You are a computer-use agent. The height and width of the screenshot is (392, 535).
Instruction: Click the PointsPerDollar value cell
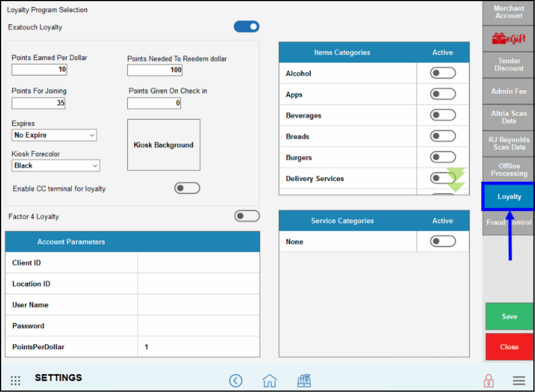tap(199, 347)
